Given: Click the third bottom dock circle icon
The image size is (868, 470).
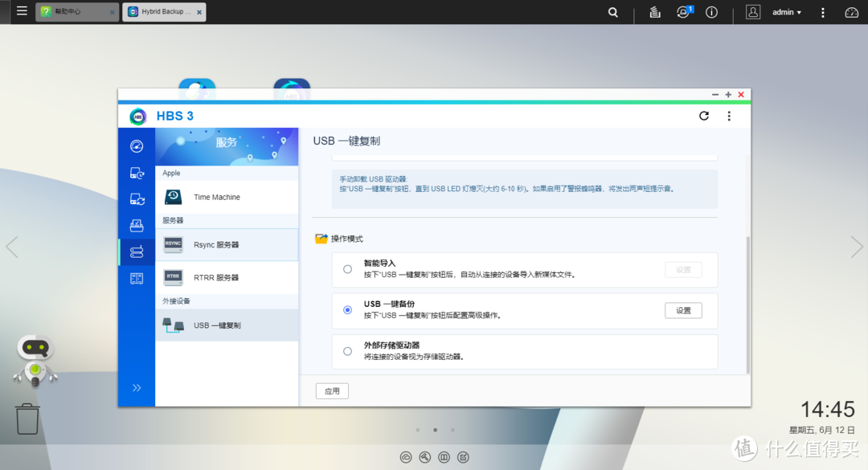Looking at the screenshot, I should 444,457.
